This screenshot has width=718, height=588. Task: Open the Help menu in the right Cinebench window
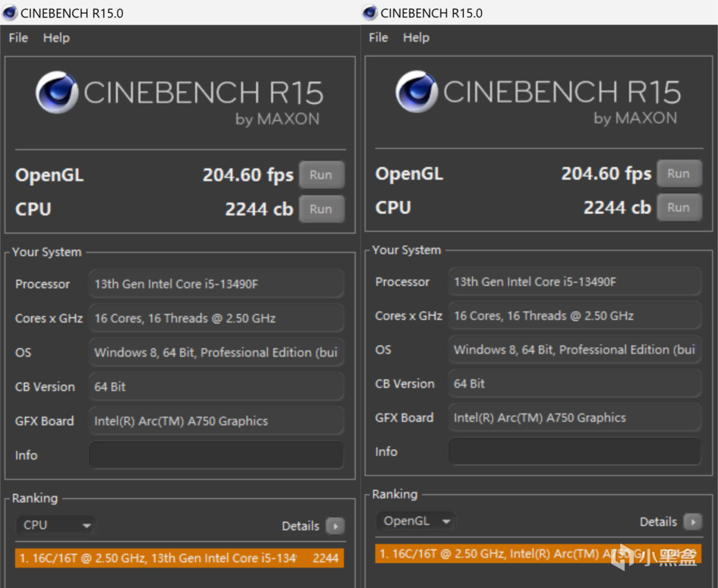416,37
